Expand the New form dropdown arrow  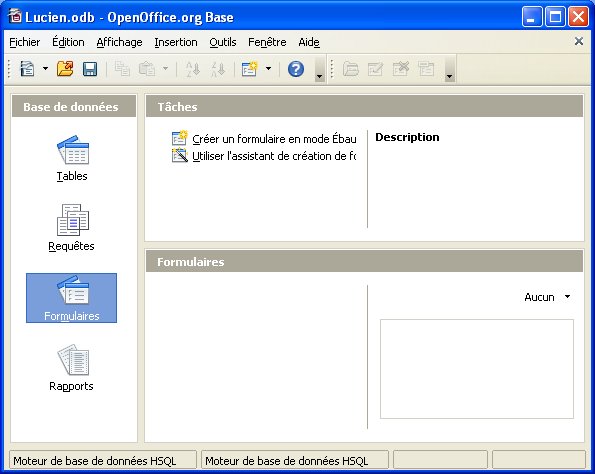[x=268, y=69]
